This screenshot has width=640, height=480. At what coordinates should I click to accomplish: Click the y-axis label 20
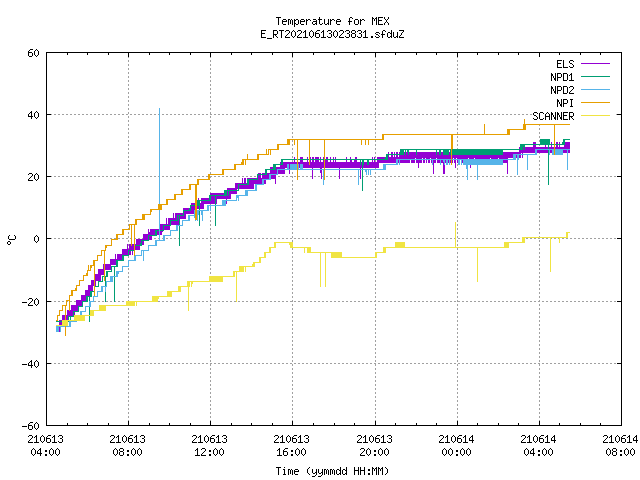[33, 177]
